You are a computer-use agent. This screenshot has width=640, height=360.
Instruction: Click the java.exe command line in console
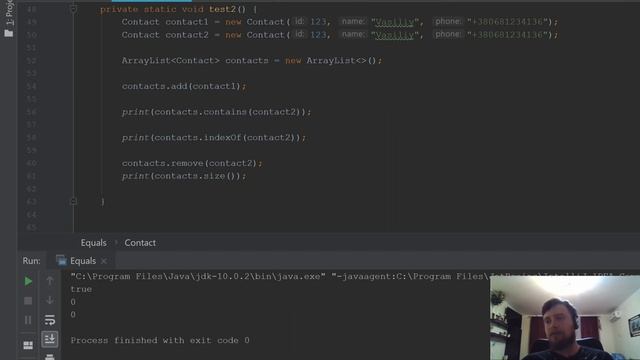pyautogui.click(x=280, y=277)
